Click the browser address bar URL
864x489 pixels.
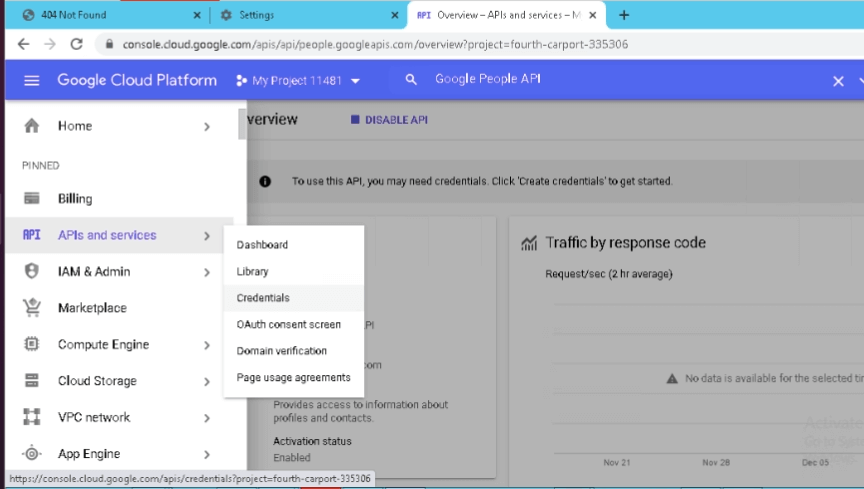pyautogui.click(x=375, y=44)
